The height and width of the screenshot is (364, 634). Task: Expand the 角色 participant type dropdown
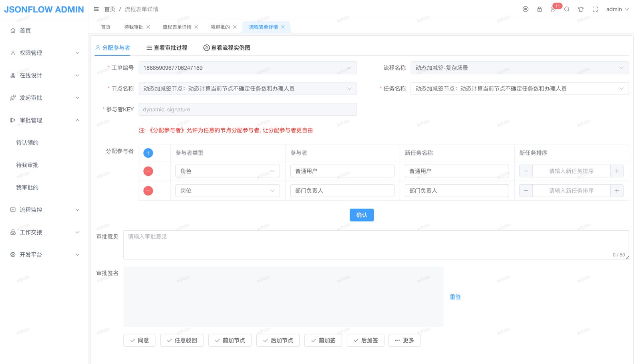point(227,171)
